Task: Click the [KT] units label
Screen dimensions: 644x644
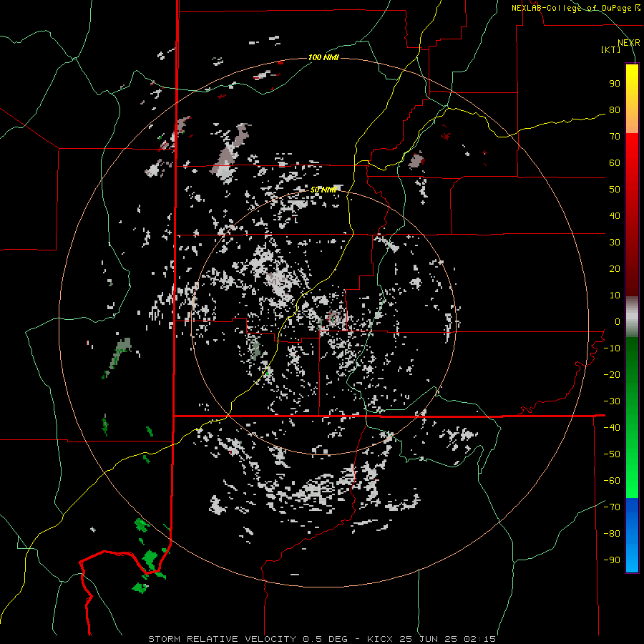Action: tap(610, 49)
